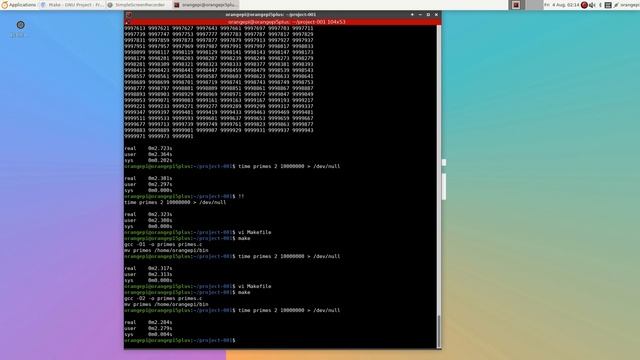Switch to the SimpleScreenRecorder taskbar item

136,5
